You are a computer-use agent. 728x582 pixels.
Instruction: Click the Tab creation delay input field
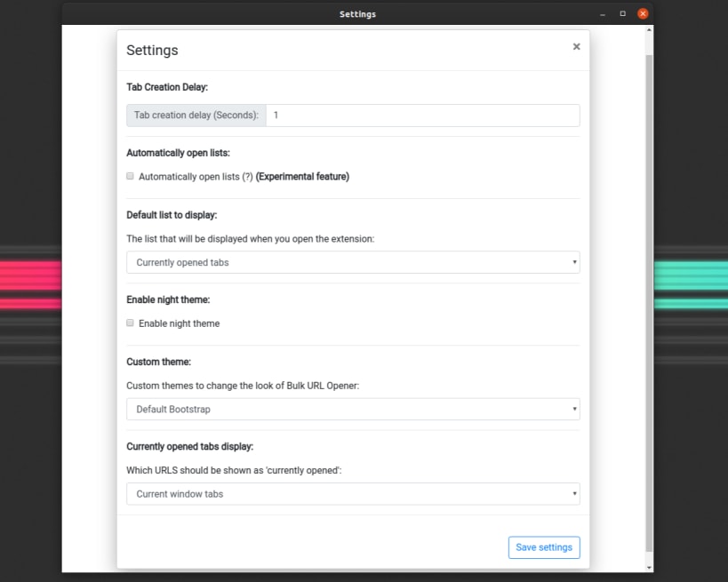coord(423,116)
